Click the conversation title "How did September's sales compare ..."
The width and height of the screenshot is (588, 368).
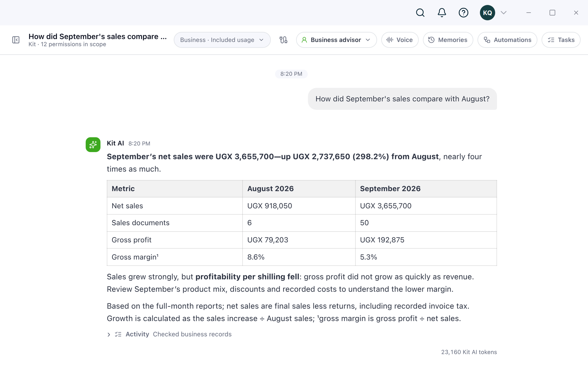[x=98, y=36]
